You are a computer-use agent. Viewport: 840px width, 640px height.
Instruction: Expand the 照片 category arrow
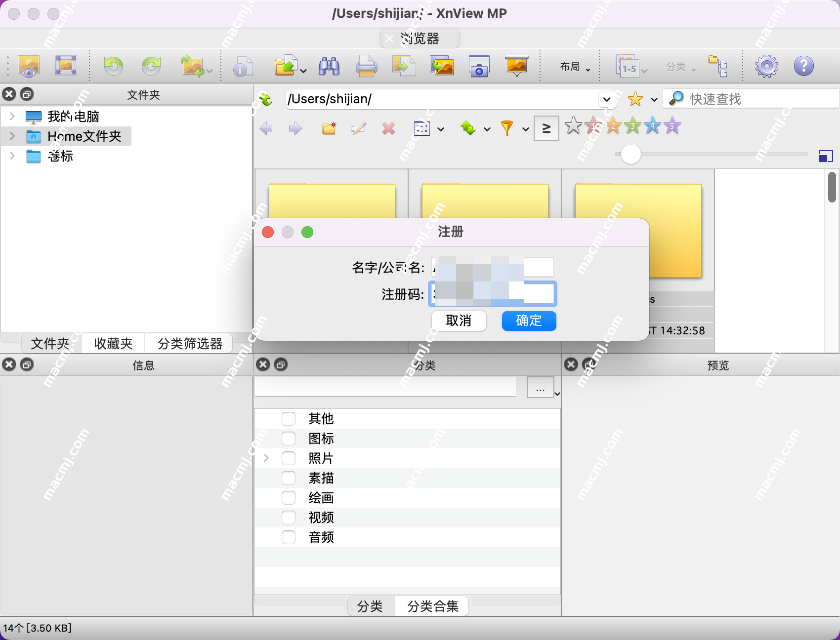tap(266, 458)
